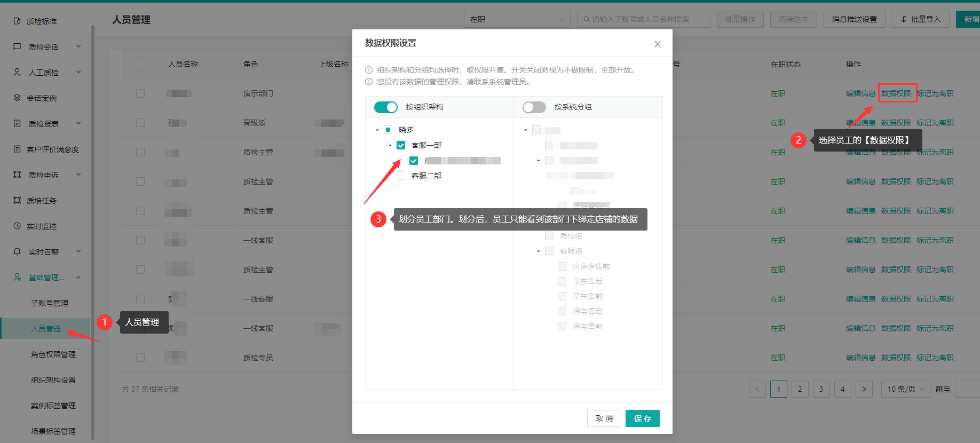
Task: Click the 质培任务 icon
Action: click(x=17, y=200)
